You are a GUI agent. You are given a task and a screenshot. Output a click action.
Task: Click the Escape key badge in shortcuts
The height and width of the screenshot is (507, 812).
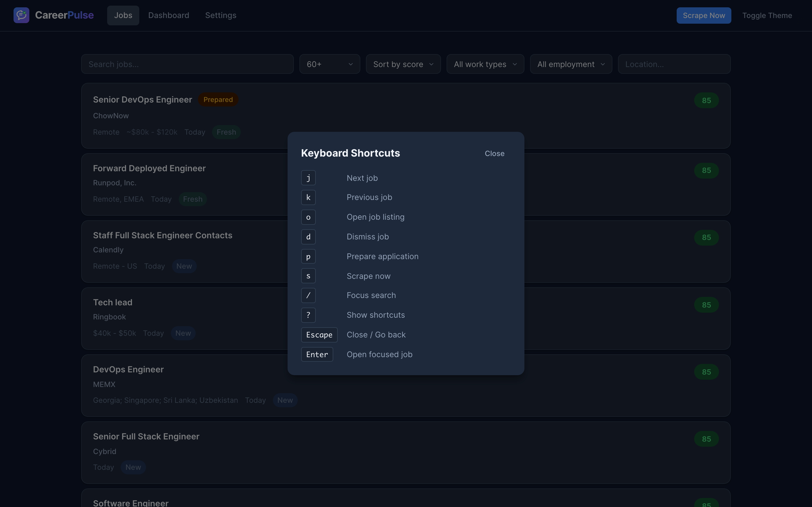point(319,334)
